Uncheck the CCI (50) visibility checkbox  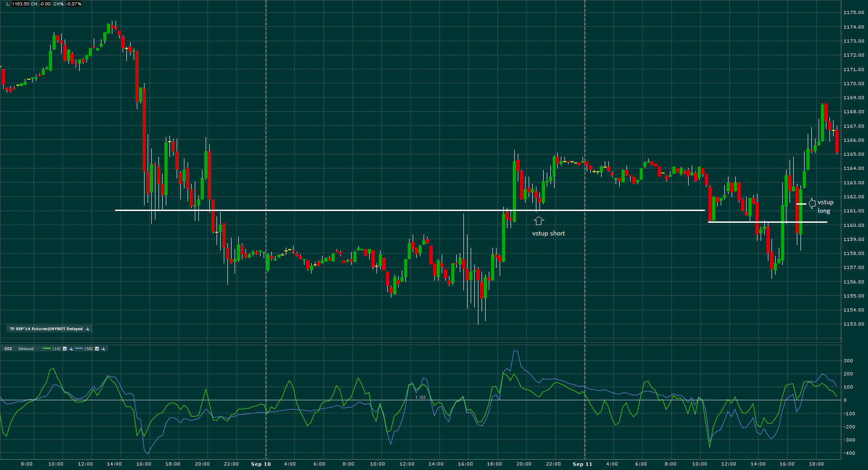97,349
